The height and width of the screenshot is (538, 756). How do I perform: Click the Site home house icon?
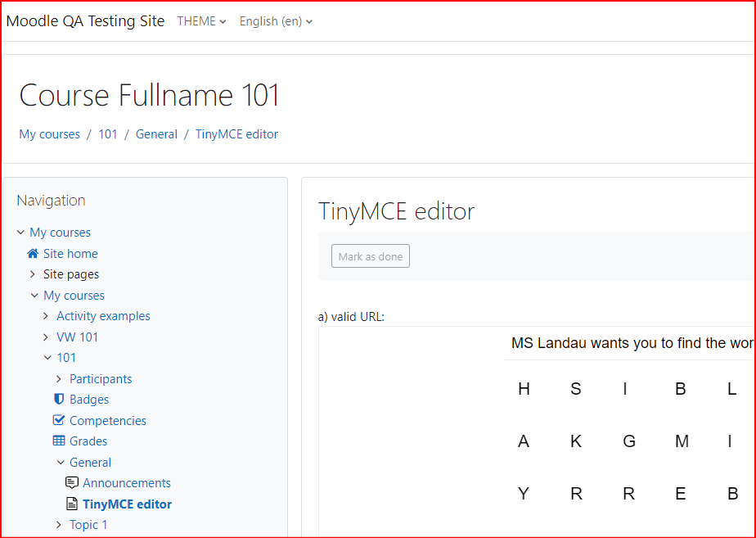pyautogui.click(x=33, y=253)
